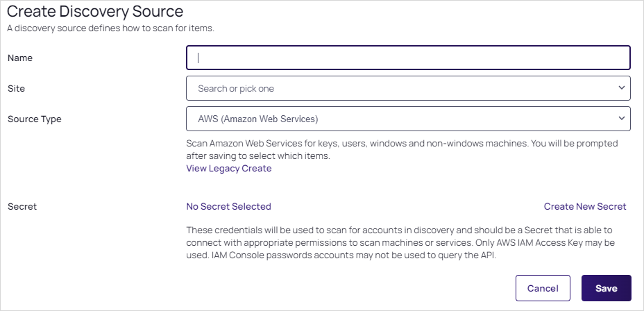Image resolution: width=644 pixels, height=311 pixels.
Task: Save the new discovery source
Action: [606, 288]
